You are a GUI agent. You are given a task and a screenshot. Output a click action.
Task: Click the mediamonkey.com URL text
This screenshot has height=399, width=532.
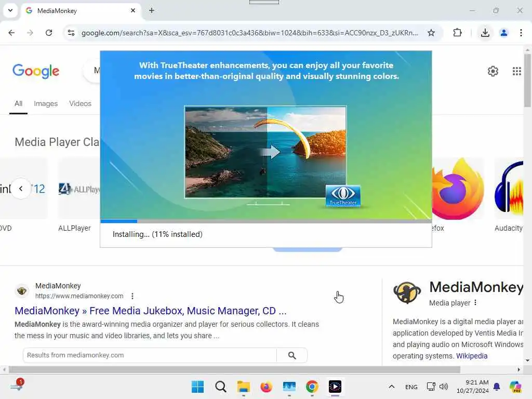coord(79,296)
